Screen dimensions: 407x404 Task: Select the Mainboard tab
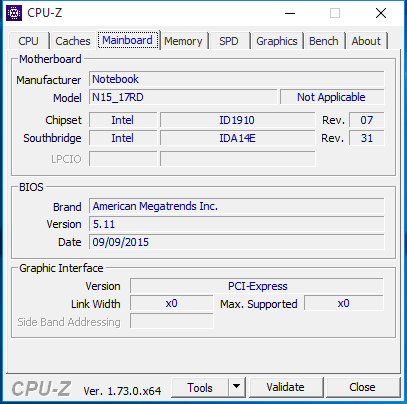[128, 40]
